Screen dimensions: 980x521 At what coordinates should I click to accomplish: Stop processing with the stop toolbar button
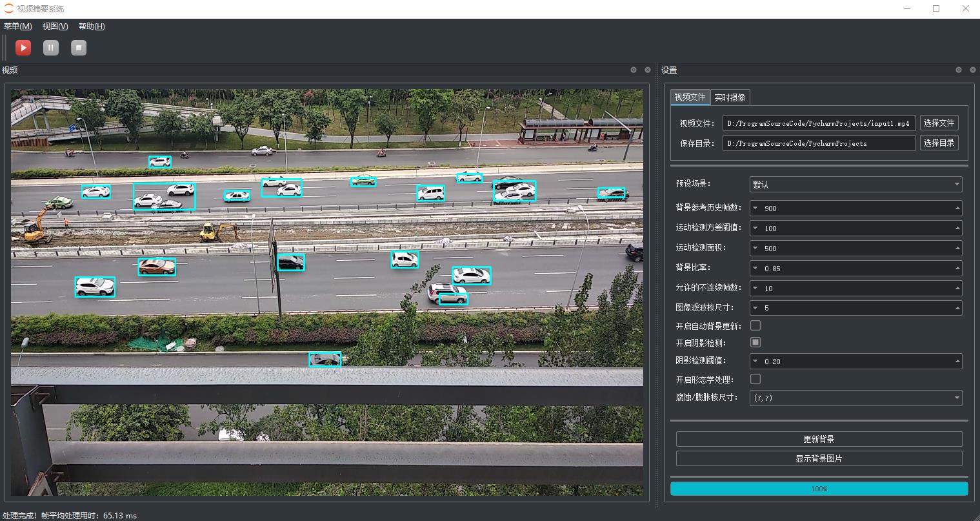click(x=79, y=48)
